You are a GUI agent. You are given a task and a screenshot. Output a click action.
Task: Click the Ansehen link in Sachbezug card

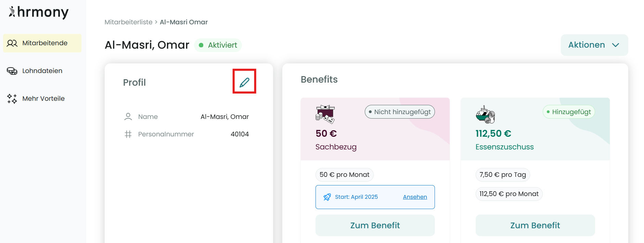[415, 197]
